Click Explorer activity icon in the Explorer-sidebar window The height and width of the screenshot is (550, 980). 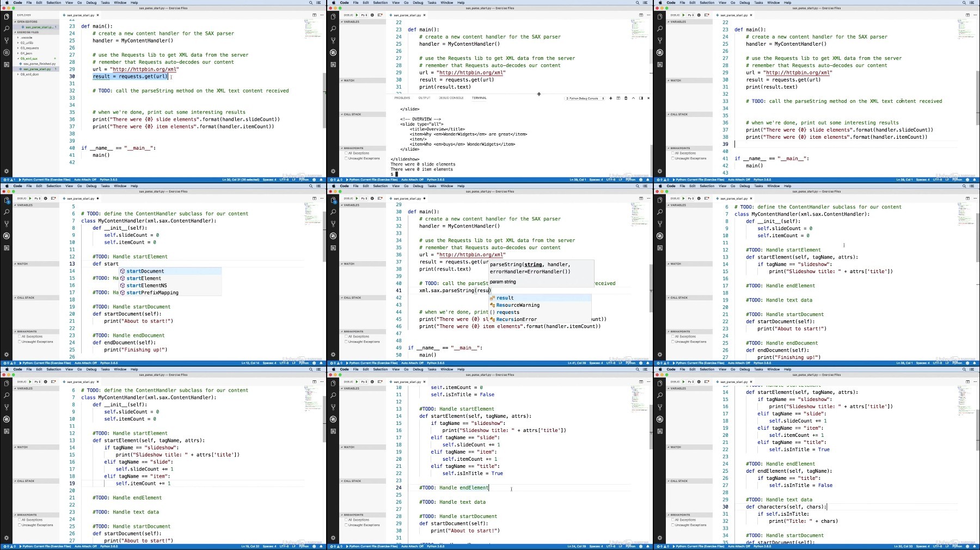pyautogui.click(x=7, y=16)
